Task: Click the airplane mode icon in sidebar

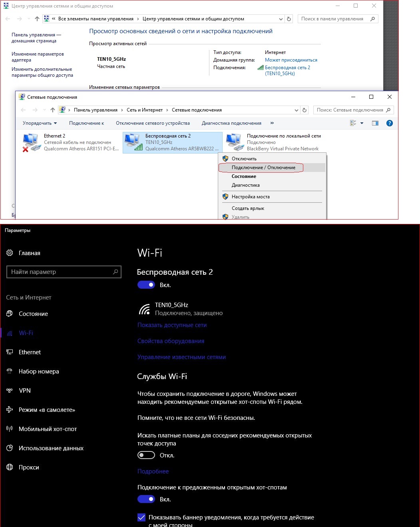Action: point(10,409)
